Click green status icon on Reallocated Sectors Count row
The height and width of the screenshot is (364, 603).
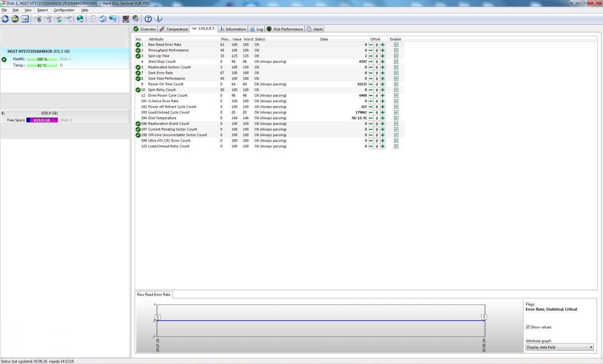click(138, 67)
